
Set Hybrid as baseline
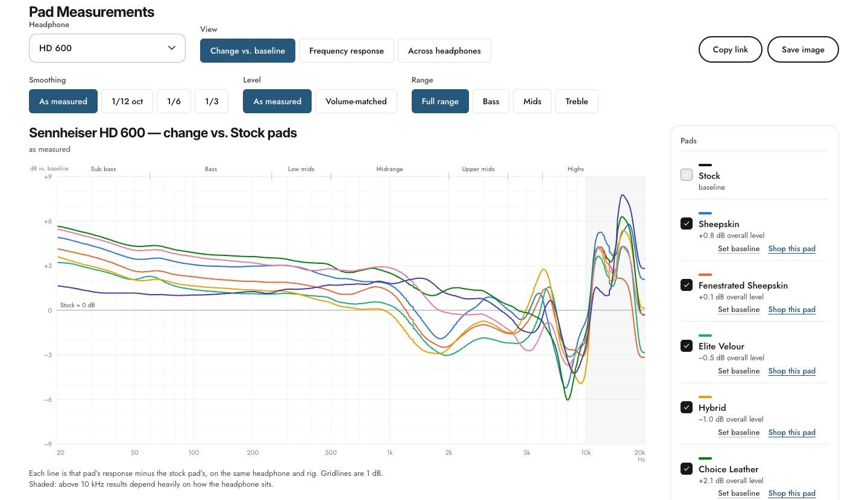pos(738,433)
